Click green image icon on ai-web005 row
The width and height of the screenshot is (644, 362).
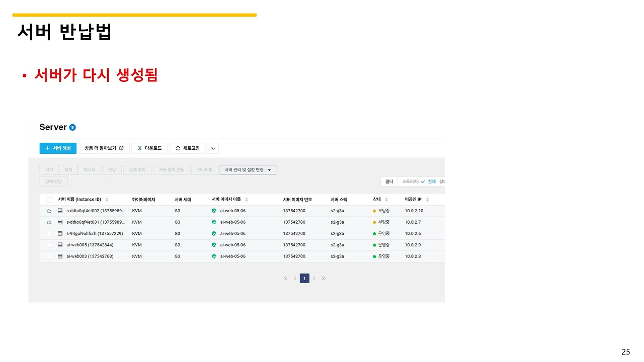click(x=214, y=245)
